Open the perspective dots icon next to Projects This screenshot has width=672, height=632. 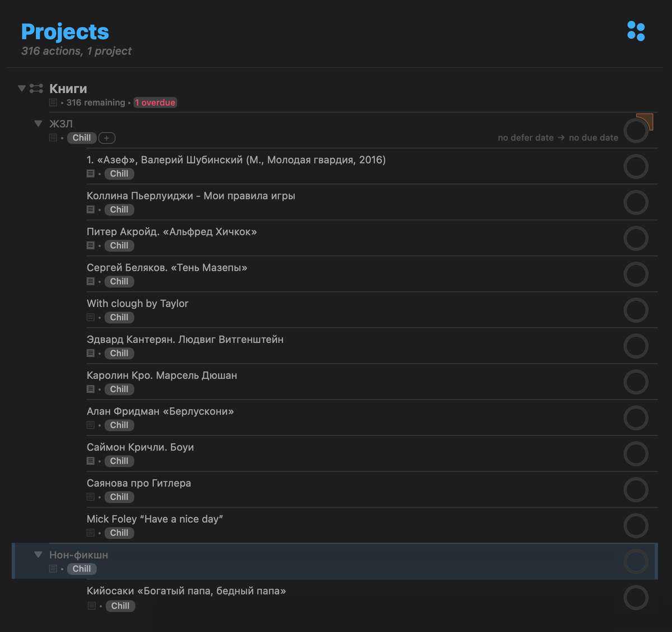[x=636, y=31]
